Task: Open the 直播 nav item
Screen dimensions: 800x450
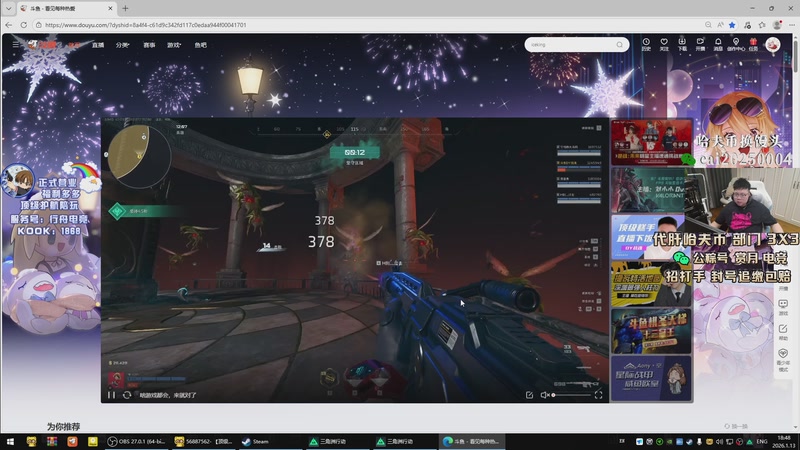Action: click(98, 45)
